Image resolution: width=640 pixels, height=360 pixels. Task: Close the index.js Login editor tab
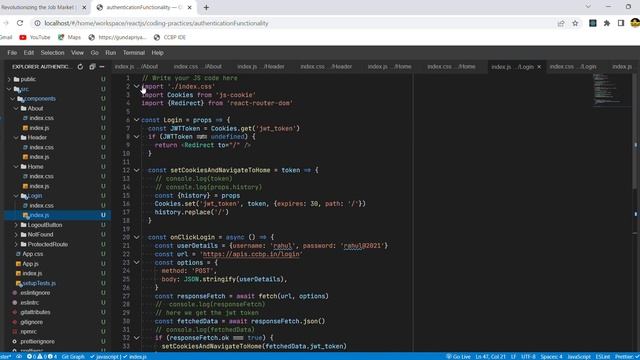tap(539, 67)
